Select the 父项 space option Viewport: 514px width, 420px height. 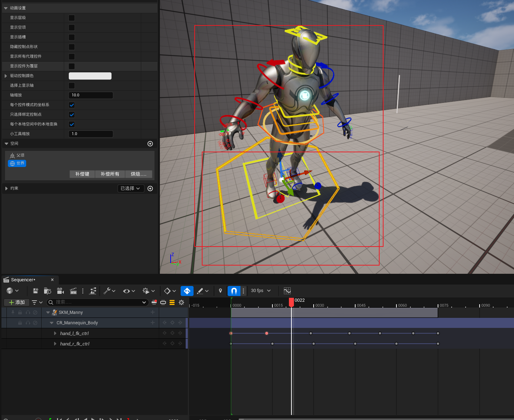[x=17, y=156]
